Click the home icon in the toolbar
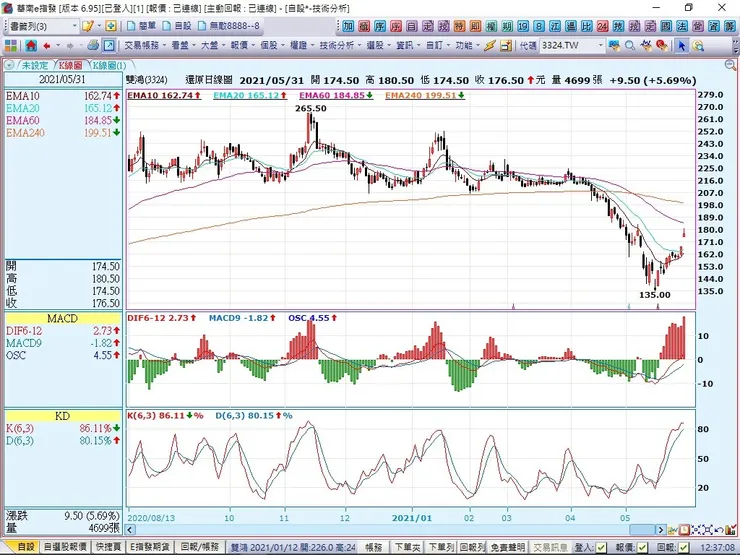The image size is (740, 555). pos(31,45)
